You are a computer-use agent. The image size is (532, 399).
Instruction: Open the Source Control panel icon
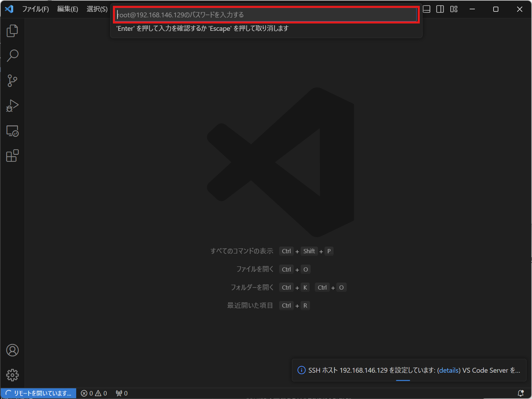(x=12, y=80)
